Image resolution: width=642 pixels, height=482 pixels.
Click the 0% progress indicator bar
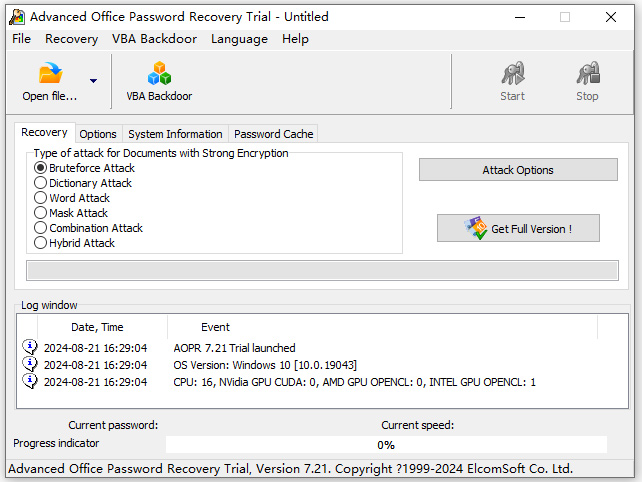386,445
